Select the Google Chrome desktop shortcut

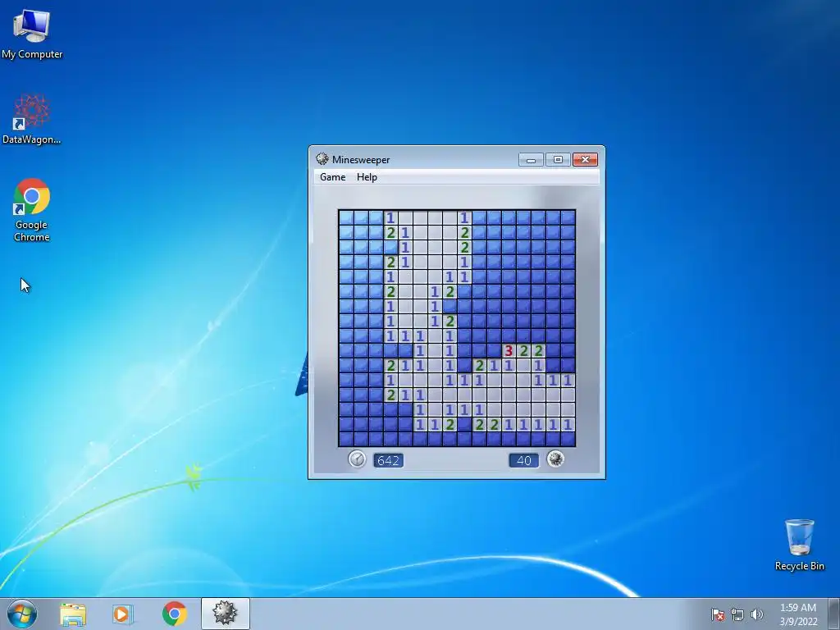click(32, 210)
